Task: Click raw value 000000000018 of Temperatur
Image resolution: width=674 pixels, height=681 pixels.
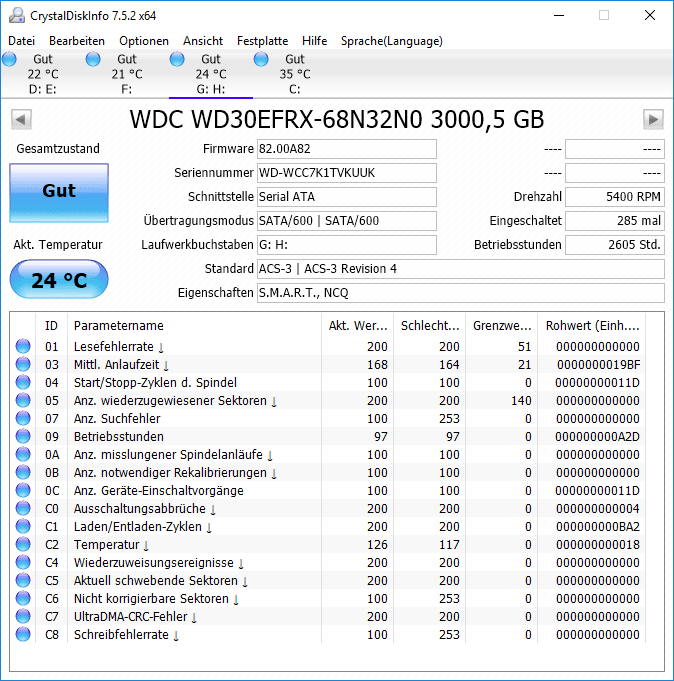Action: [x=598, y=545]
